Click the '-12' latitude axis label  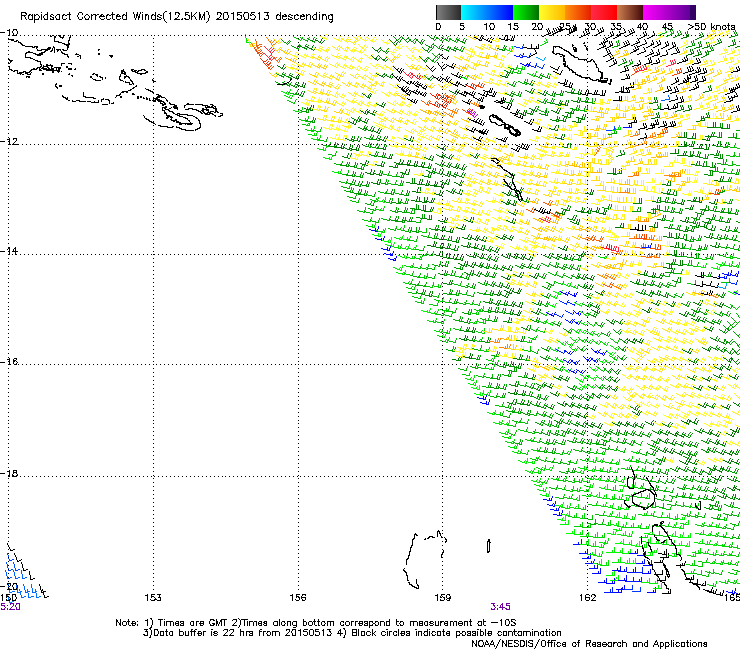tap(9, 142)
